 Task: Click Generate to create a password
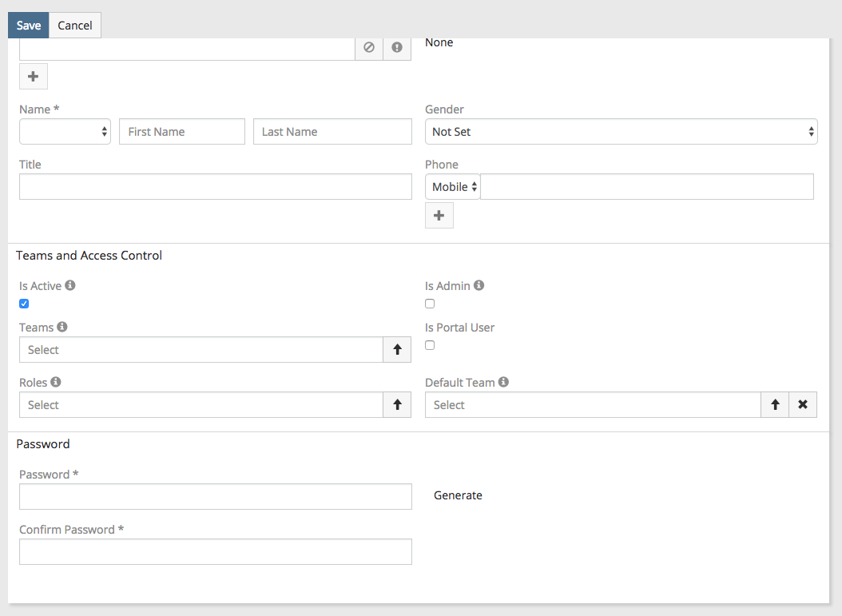point(458,495)
